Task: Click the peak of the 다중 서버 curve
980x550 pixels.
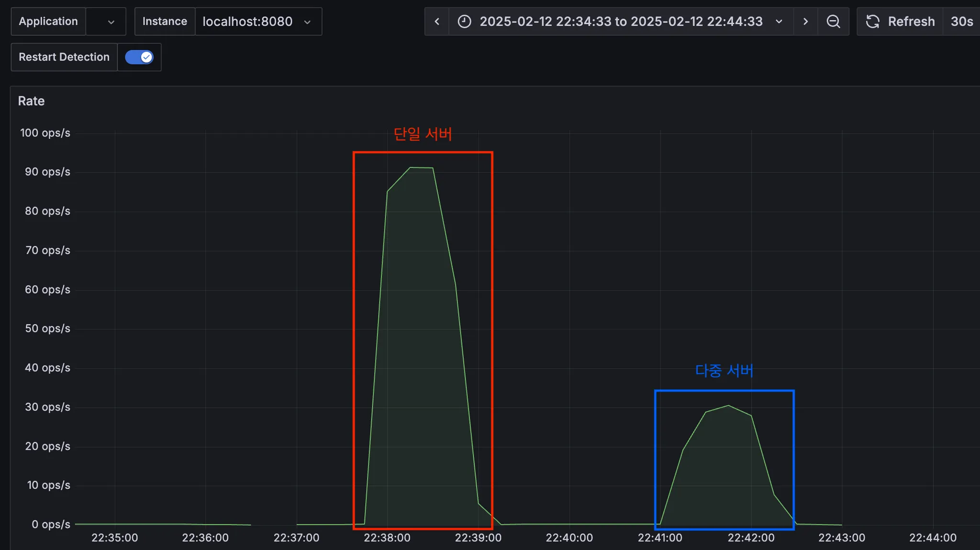Action: click(x=728, y=406)
